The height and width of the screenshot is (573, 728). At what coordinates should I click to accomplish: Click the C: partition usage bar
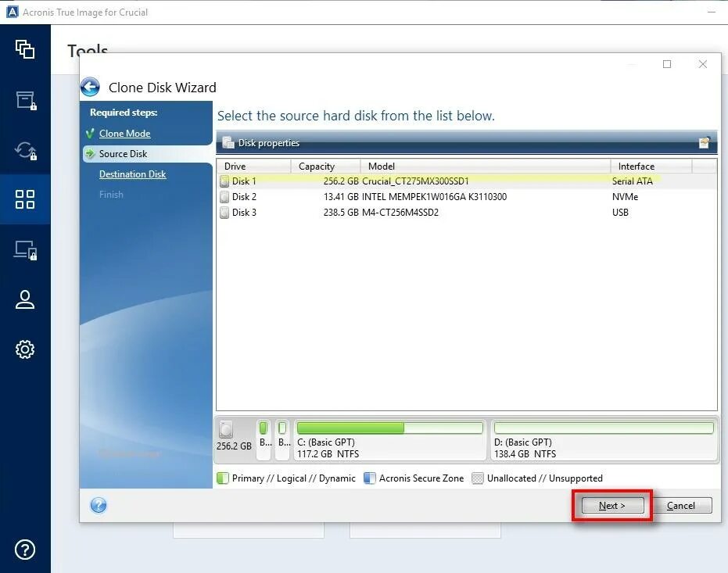[x=390, y=428]
